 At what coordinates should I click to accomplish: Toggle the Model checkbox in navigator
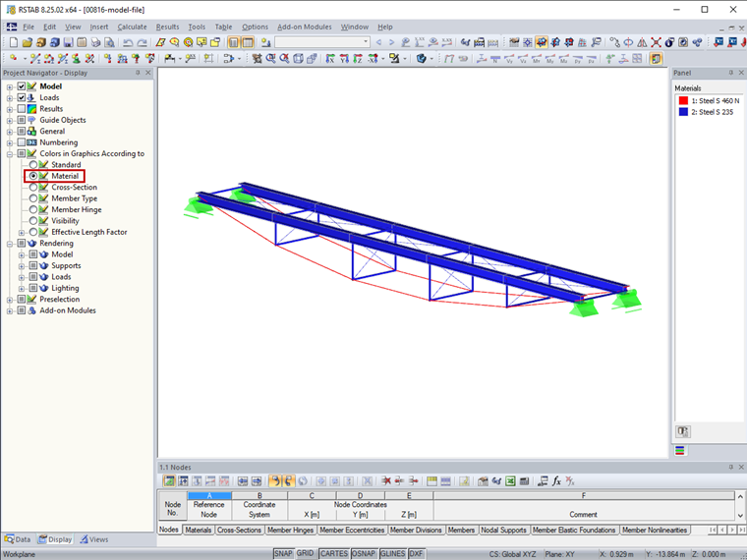(x=21, y=86)
